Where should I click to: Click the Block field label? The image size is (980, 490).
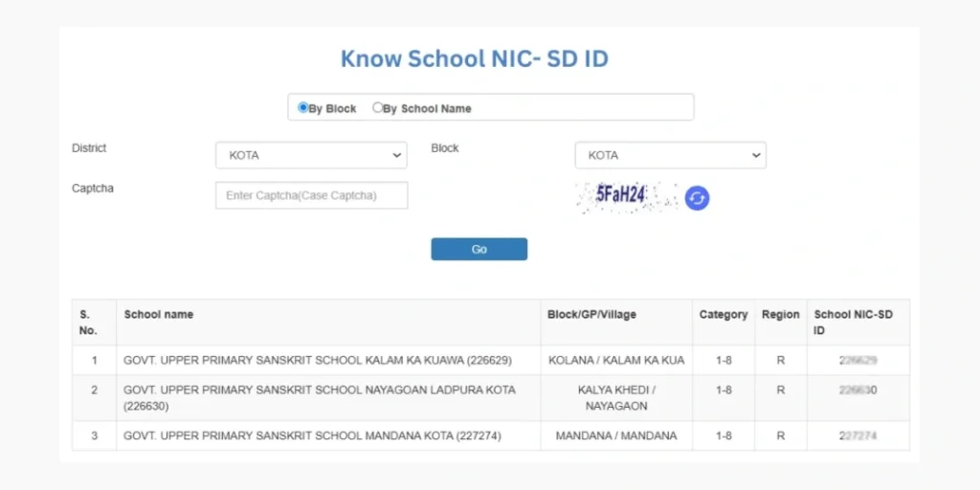[445, 148]
